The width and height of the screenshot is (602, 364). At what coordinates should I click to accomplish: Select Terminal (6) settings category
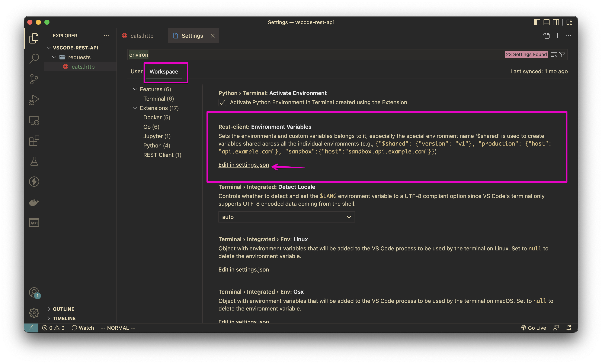pyautogui.click(x=158, y=99)
